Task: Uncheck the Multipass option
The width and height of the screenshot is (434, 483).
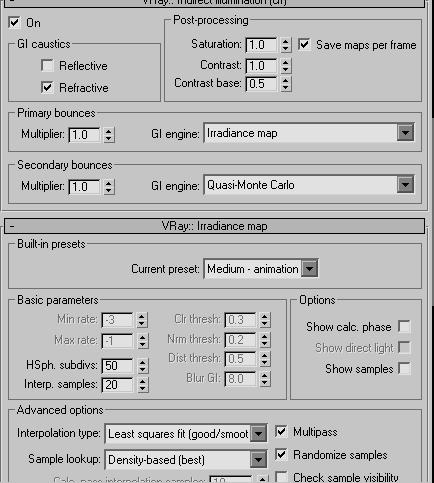Action: click(x=281, y=432)
